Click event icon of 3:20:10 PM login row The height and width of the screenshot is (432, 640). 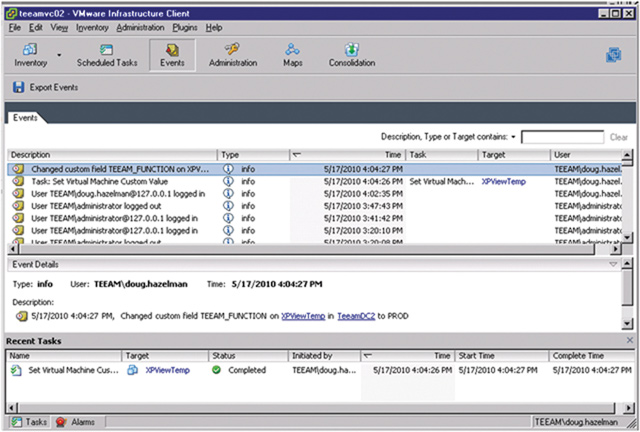click(x=18, y=231)
